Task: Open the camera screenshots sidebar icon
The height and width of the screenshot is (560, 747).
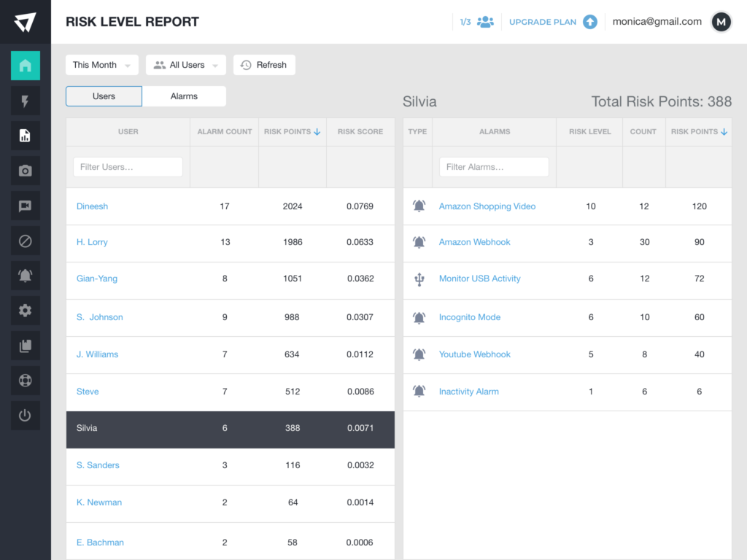Action: 25,171
